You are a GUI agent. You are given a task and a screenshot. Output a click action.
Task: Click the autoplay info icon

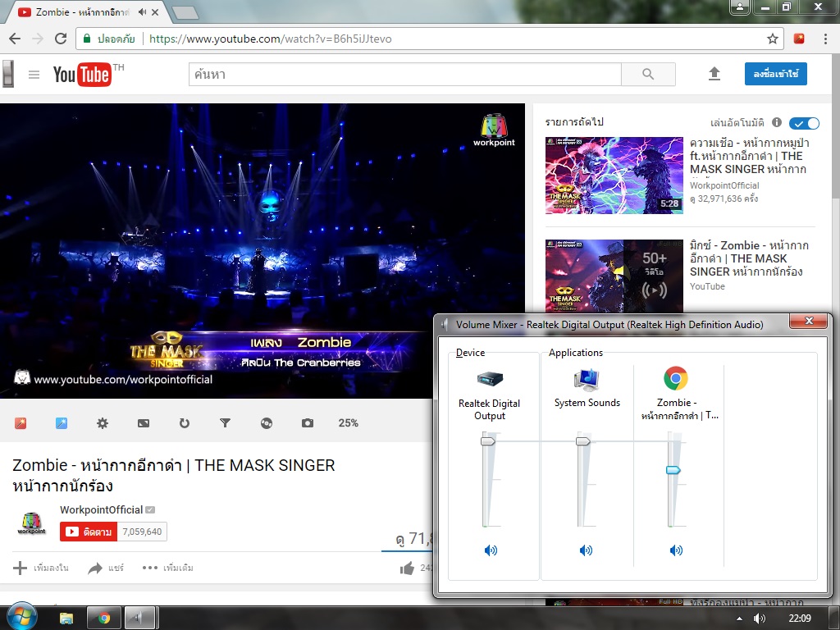point(776,123)
